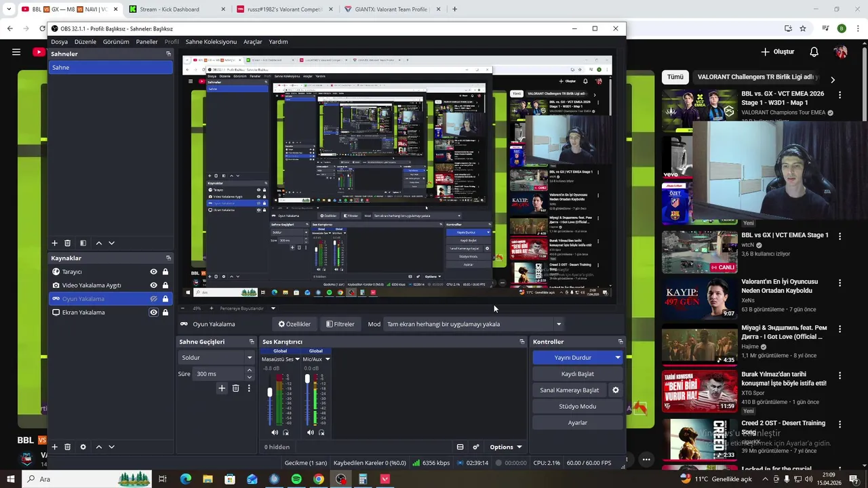Stop streaming with Yayını Durdur
The height and width of the screenshot is (488, 868).
(573, 358)
